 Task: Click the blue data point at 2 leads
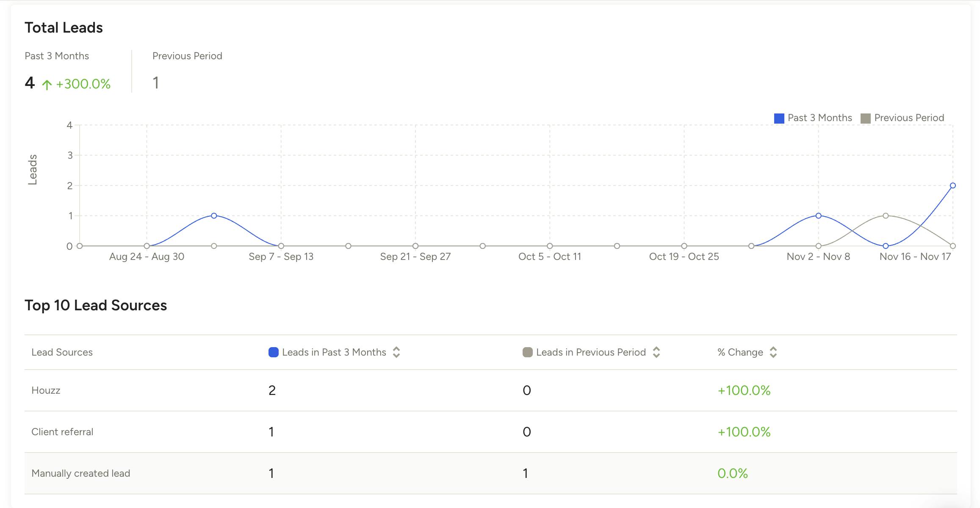pos(952,185)
